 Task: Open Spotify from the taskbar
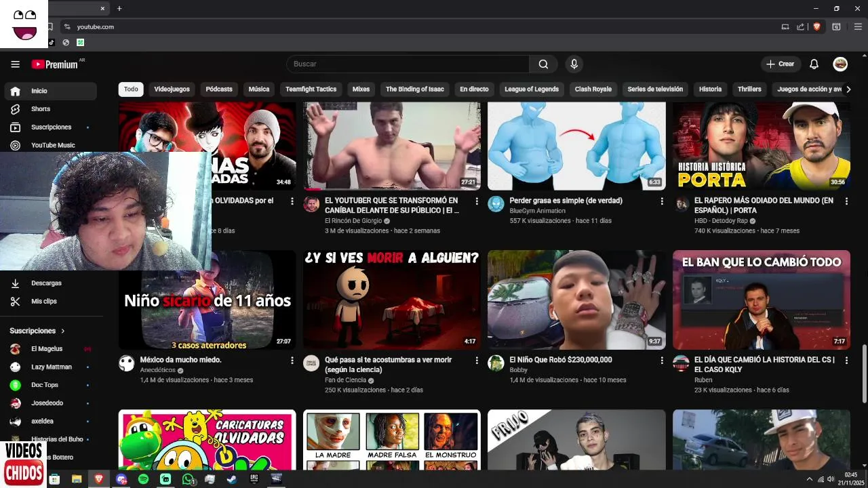(143, 479)
